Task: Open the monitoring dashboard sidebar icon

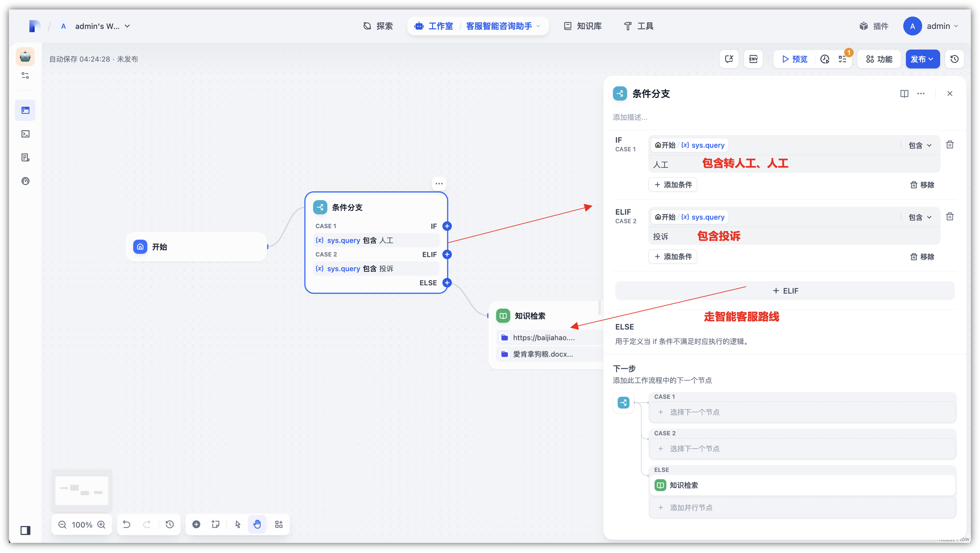Action: click(25, 181)
